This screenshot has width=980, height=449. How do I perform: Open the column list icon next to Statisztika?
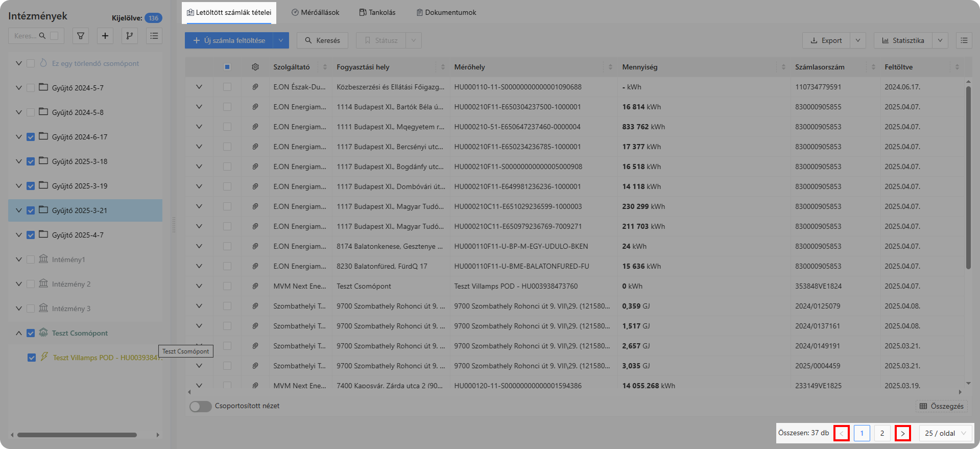tap(964, 40)
